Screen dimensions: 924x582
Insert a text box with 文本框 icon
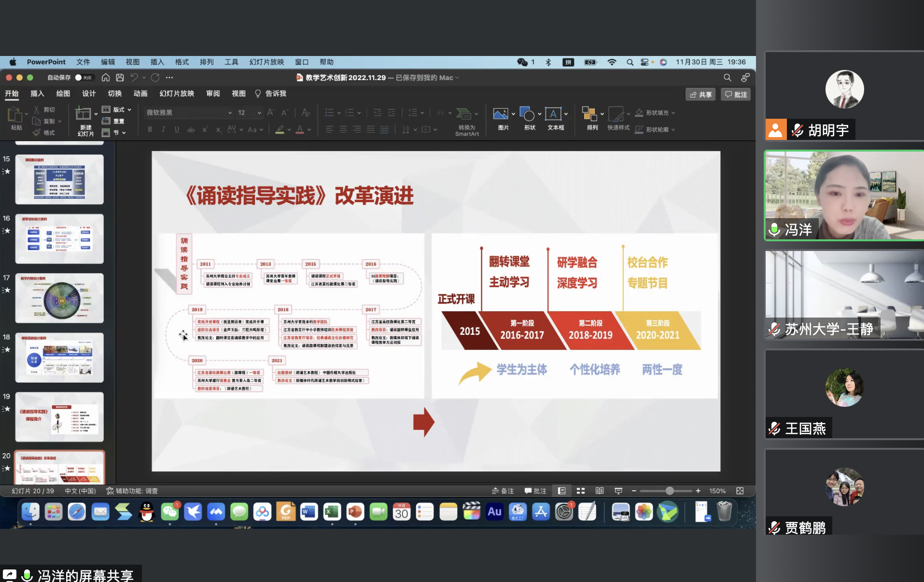(x=553, y=114)
